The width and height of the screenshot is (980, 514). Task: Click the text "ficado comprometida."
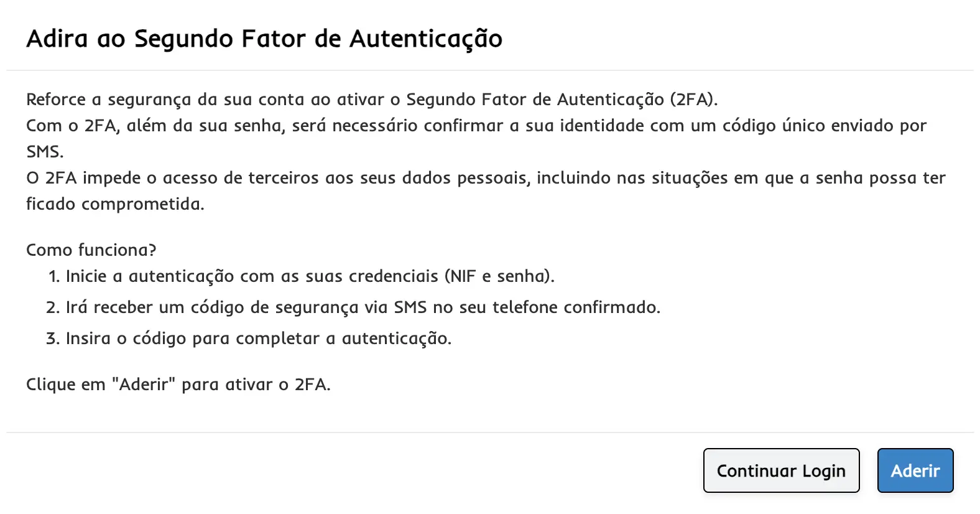tap(115, 204)
